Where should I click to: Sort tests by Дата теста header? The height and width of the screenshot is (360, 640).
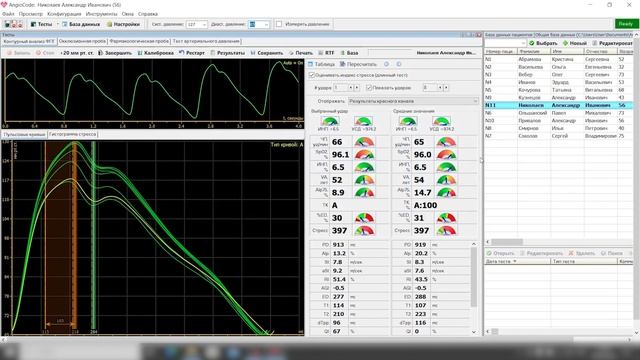[517, 261]
